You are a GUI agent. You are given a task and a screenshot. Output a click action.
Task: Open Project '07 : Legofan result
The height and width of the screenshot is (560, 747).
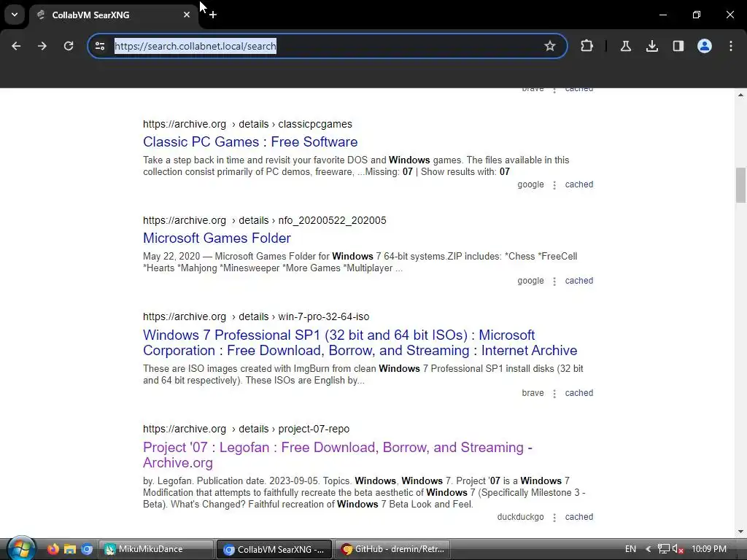tap(337, 455)
